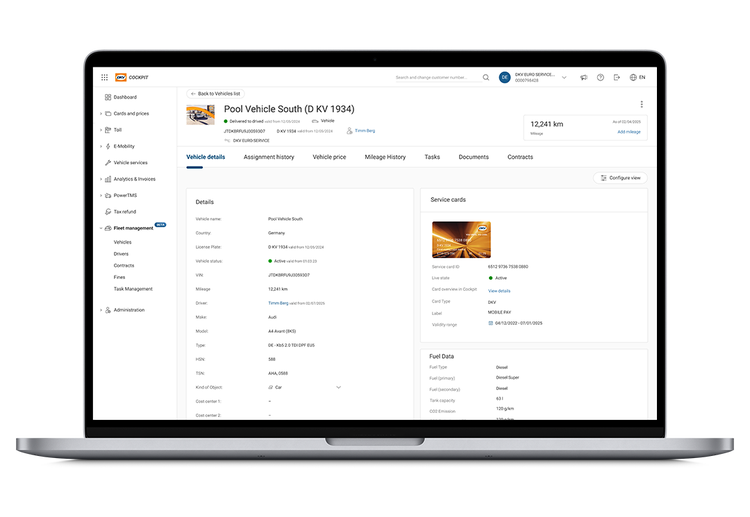Screen dimensions: 750x517
Task: Click the Dashboard icon in sidebar
Action: [x=107, y=97]
